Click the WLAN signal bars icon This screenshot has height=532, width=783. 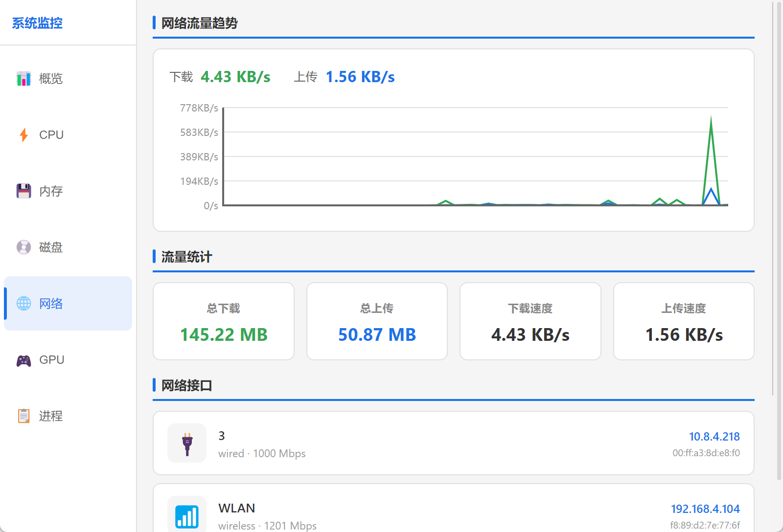coord(187,515)
